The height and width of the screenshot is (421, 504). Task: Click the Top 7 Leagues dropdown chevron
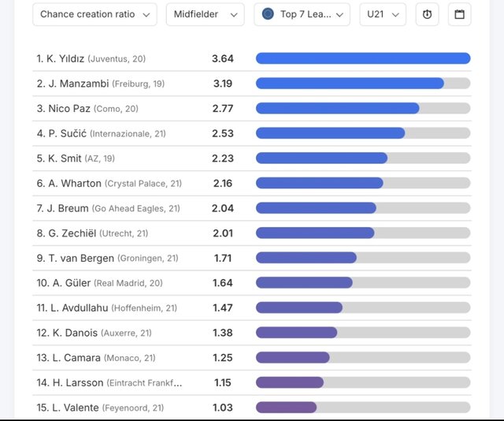coord(339,15)
